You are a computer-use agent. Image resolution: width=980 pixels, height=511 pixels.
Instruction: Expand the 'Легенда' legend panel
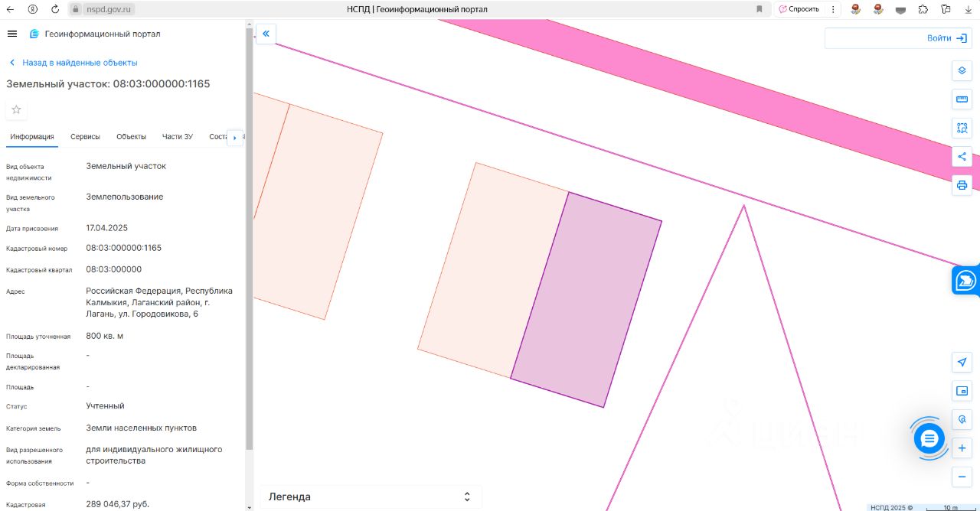(371, 496)
